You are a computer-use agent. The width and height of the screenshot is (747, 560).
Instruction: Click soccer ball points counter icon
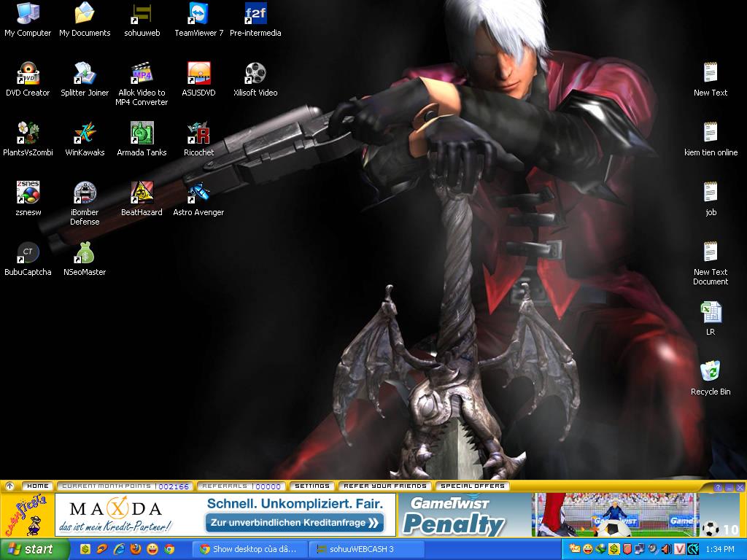click(711, 529)
